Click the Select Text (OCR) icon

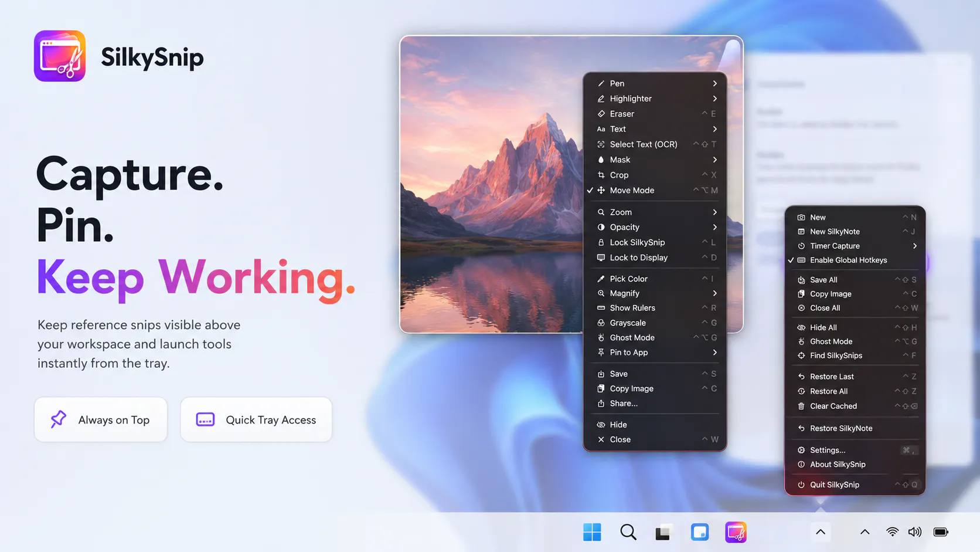[601, 144]
